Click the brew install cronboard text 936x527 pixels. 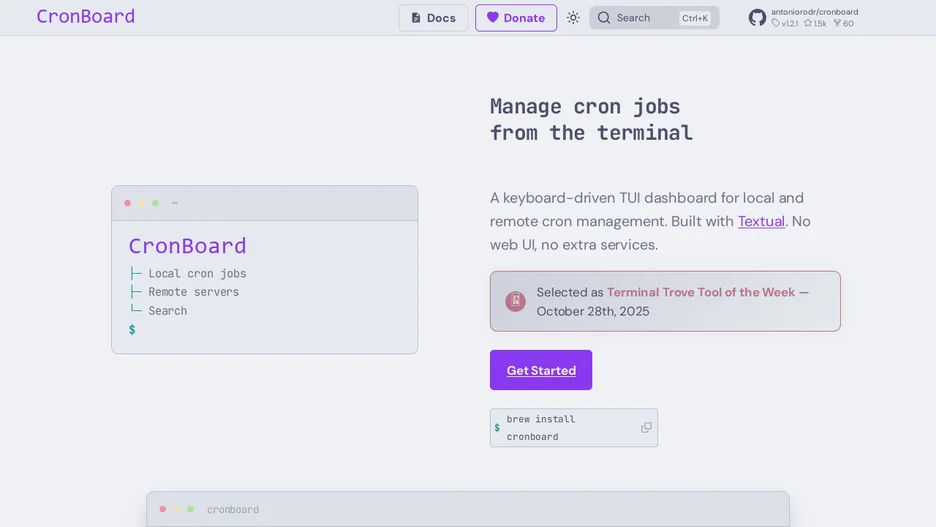(x=541, y=428)
